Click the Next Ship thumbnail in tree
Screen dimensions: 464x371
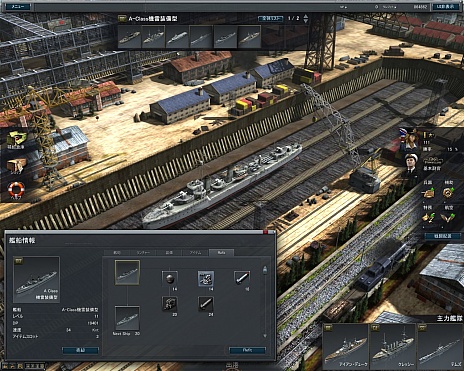coord(127,318)
